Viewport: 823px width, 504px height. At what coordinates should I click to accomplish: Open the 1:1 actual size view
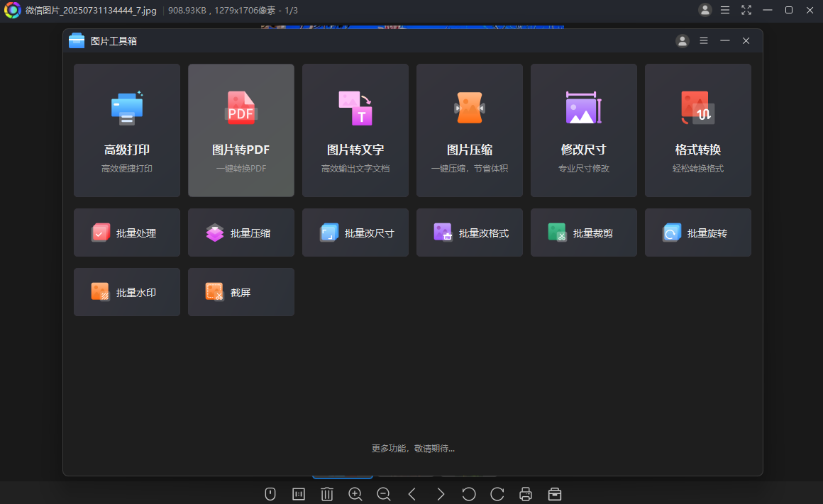point(298,494)
